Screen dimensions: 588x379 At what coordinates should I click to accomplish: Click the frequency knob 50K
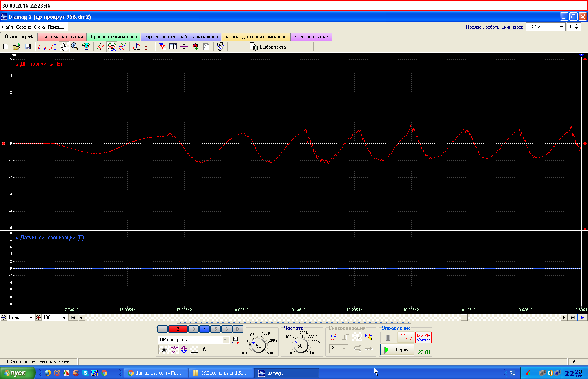tap(301, 346)
